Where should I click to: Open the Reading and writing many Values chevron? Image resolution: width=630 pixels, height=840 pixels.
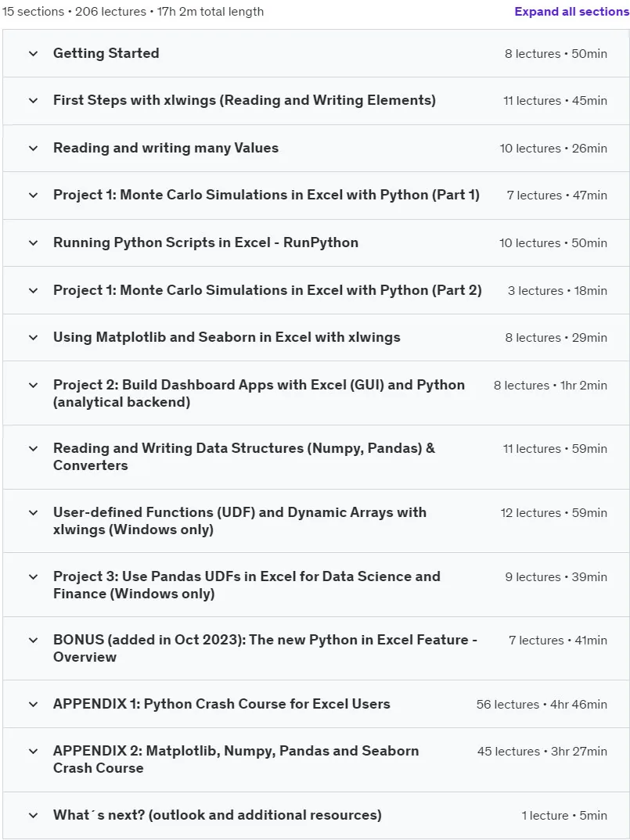33,149
